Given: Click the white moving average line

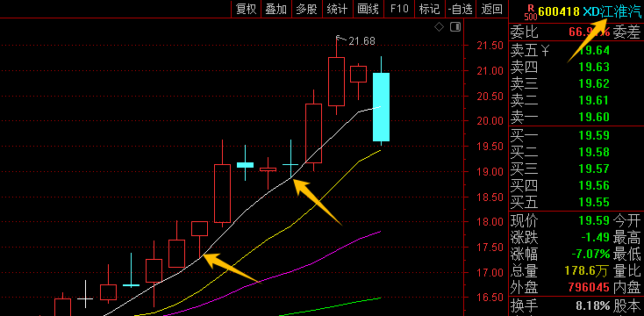Looking at the screenshot, I should pos(247,211).
